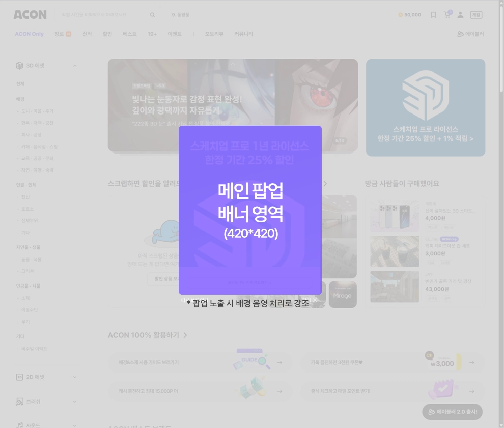Select 도시 · 마을 · 주거 category
Image resolution: width=504 pixels, height=428 pixels.
click(x=37, y=111)
